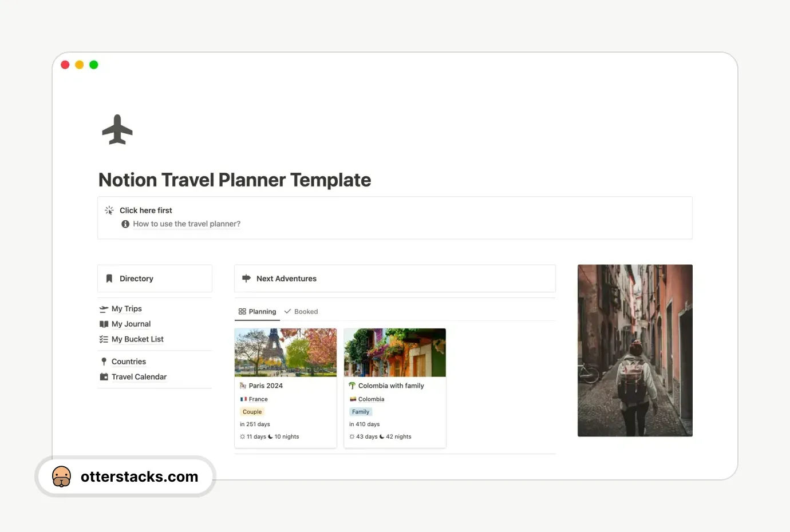Open the My Bucket List page
The image size is (790, 532).
[137, 339]
